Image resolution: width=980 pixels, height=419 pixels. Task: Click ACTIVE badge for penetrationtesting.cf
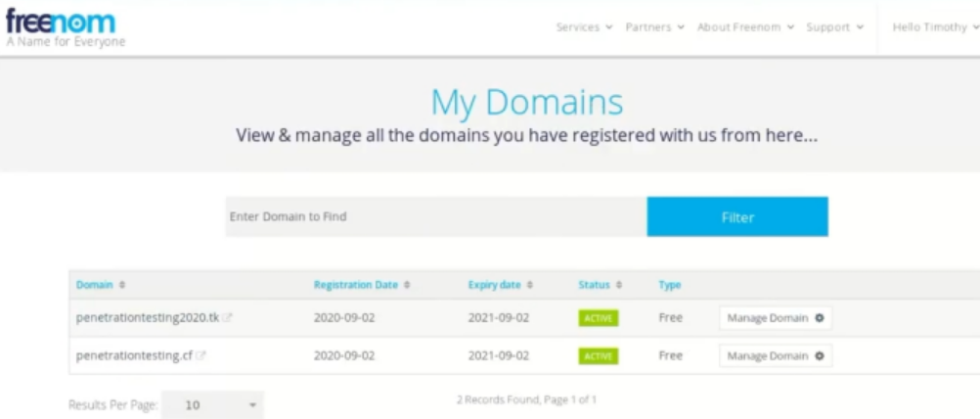point(599,356)
